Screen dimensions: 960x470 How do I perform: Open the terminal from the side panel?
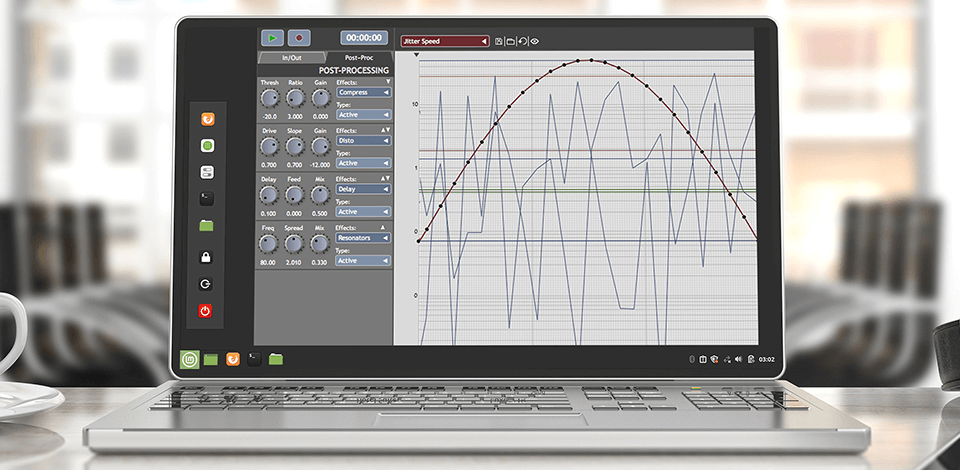207,198
